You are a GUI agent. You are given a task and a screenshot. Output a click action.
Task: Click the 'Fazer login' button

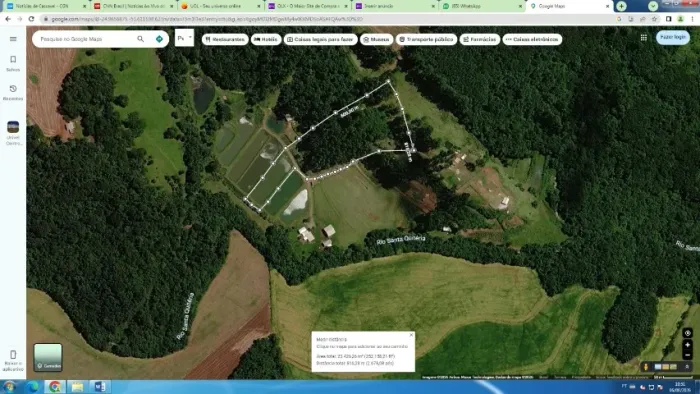[x=673, y=37]
